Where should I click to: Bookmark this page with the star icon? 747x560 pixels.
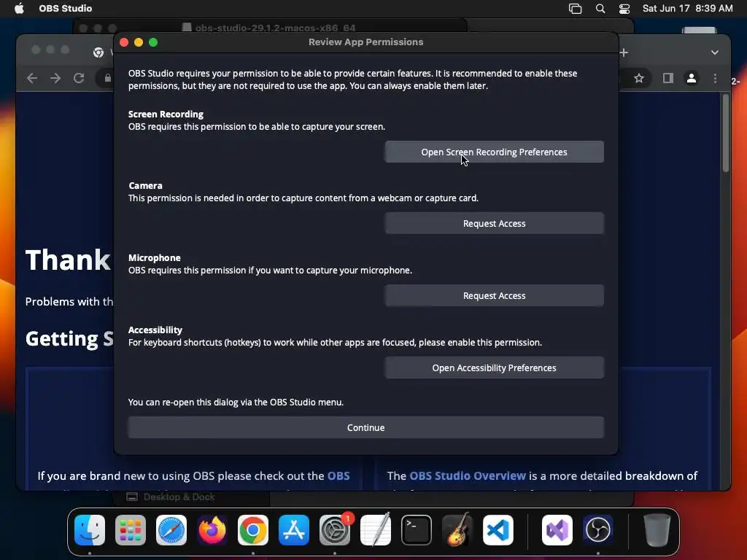639,78
